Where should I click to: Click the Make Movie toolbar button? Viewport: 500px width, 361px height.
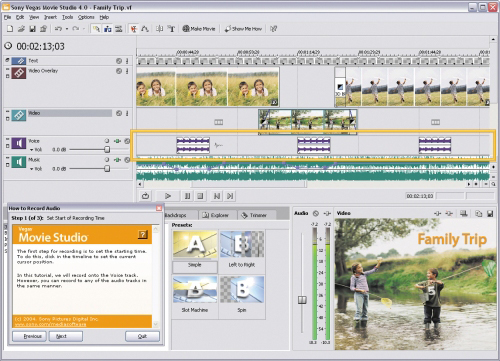click(x=199, y=29)
